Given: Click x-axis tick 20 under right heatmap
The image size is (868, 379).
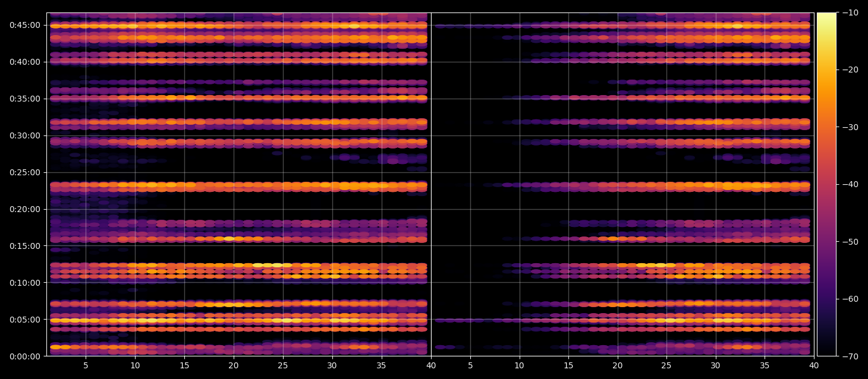Looking at the screenshot, I should [x=618, y=365].
